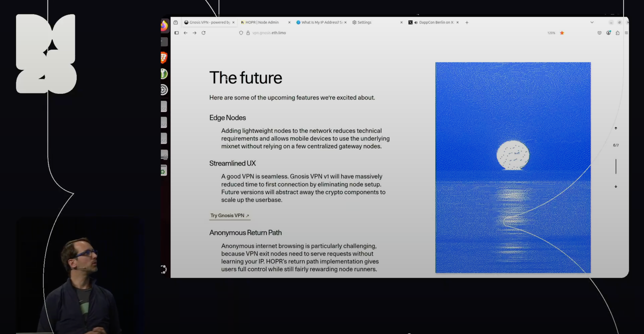Viewport: 644px width, 334px height.
Task: Close the DappCon Berlin on X tab
Action: tap(457, 23)
